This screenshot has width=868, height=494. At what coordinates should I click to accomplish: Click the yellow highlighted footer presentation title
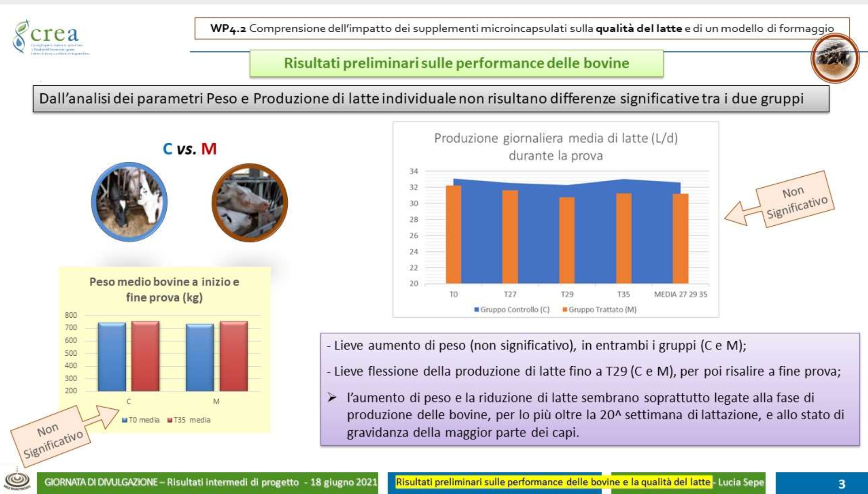coord(552,482)
